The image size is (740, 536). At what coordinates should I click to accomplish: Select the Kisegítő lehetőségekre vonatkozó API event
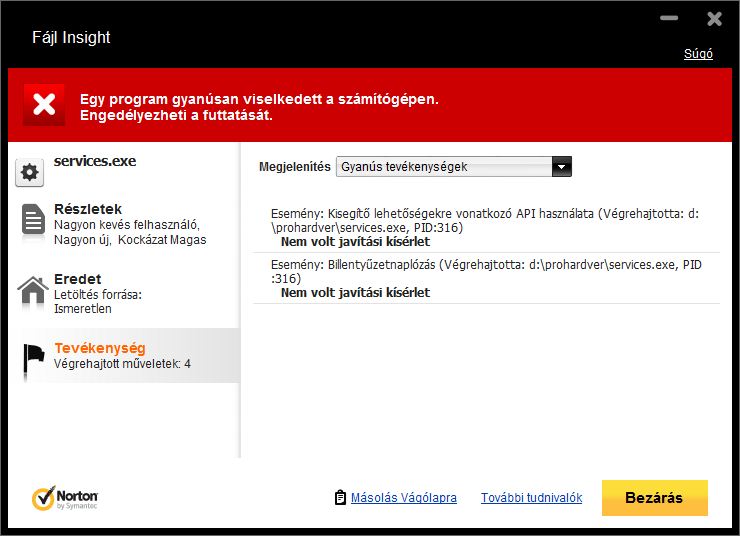487,227
